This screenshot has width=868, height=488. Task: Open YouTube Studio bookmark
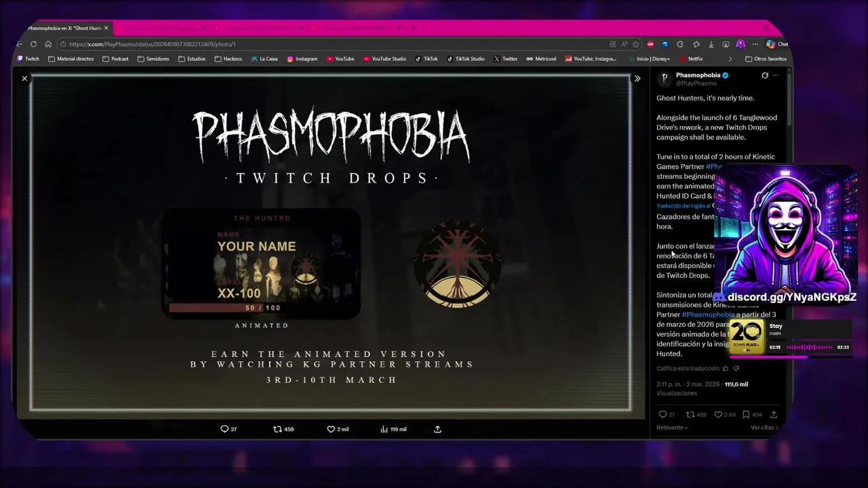tap(384, 59)
